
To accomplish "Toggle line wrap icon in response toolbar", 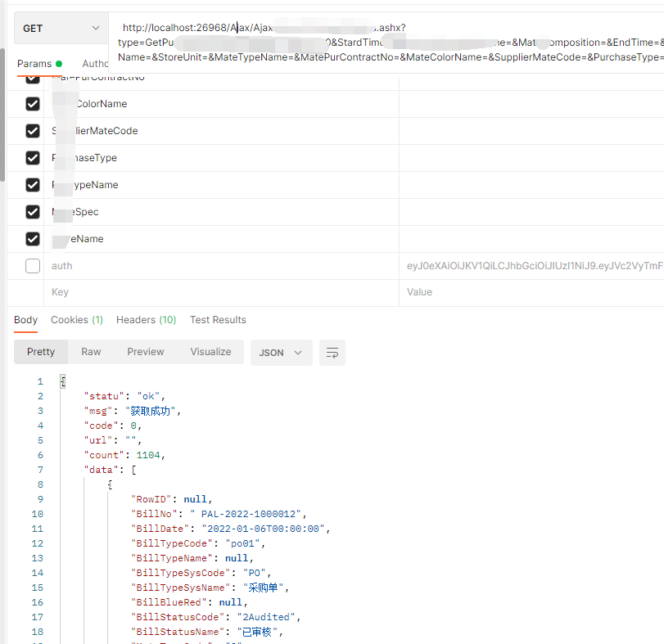I will coord(332,353).
